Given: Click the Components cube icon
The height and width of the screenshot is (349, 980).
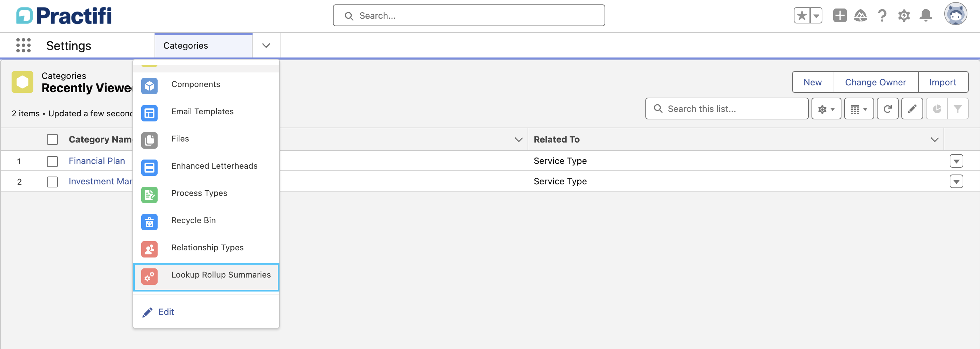Looking at the screenshot, I should point(149,86).
